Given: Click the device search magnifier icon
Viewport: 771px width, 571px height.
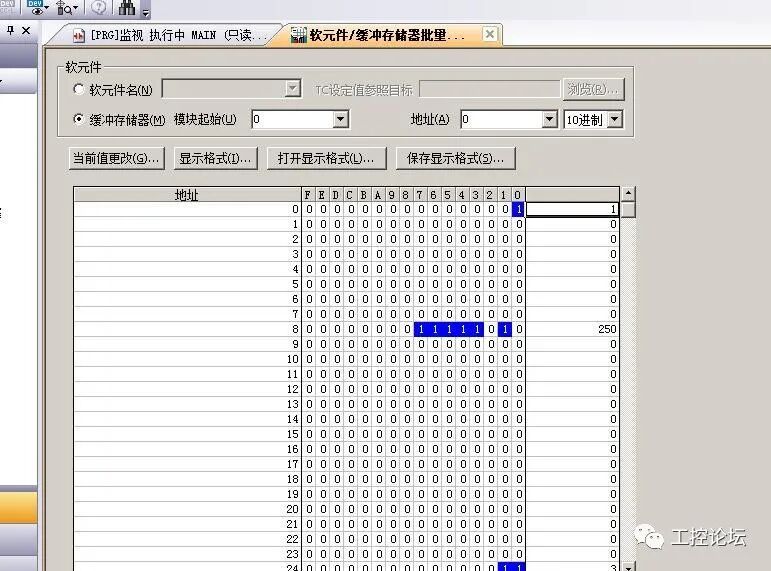Looking at the screenshot, I should pyautogui.click(x=64, y=7).
